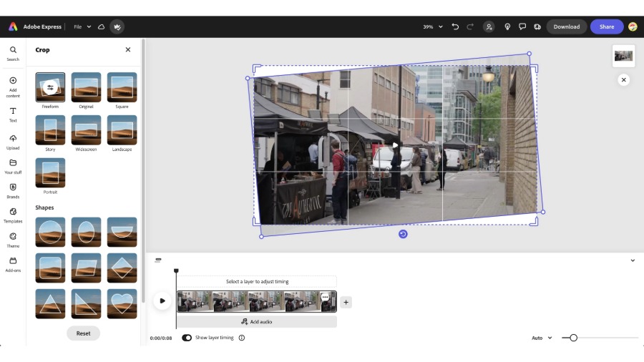Open the Add-ons panel
Image resolution: width=644 pixels, height=362 pixels.
pos(13,263)
